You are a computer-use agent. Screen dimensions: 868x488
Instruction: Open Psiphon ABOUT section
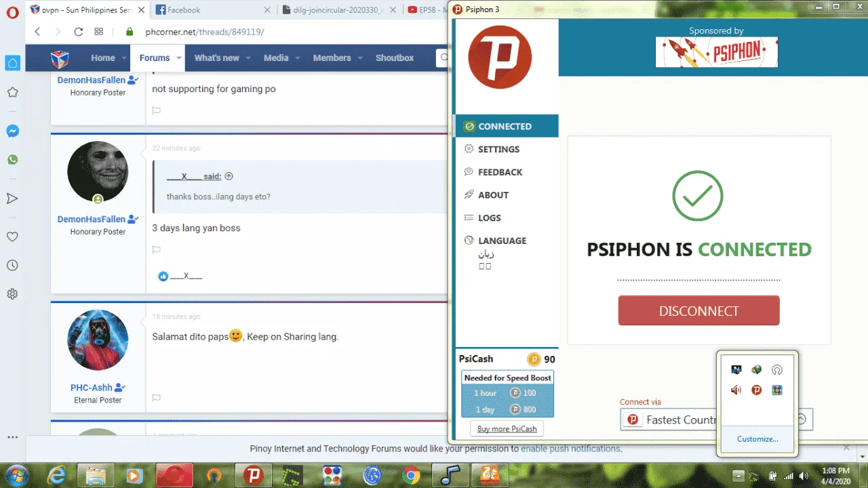tap(493, 195)
